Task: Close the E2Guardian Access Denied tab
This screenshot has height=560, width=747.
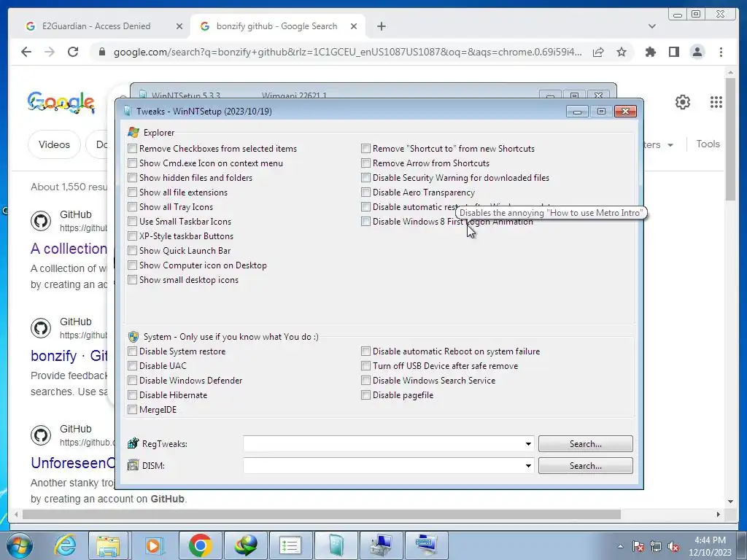Action: pos(179,26)
